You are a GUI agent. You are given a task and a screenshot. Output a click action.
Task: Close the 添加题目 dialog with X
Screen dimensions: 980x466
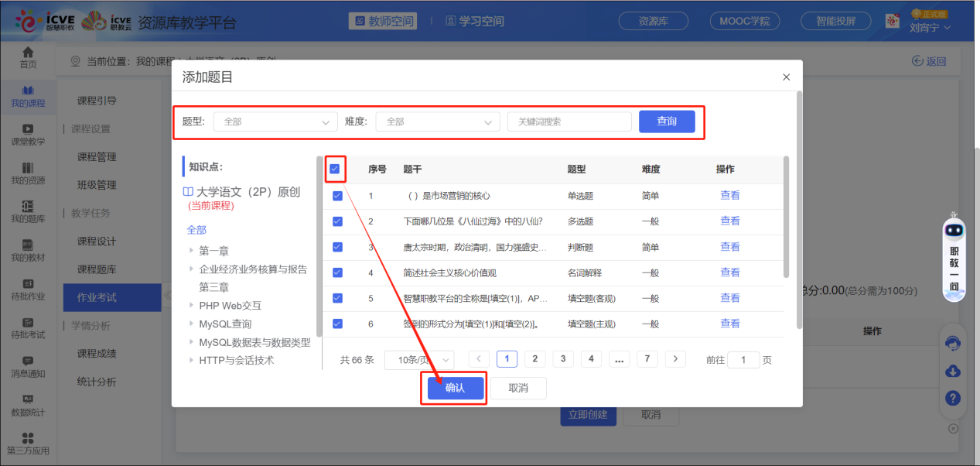(x=786, y=77)
